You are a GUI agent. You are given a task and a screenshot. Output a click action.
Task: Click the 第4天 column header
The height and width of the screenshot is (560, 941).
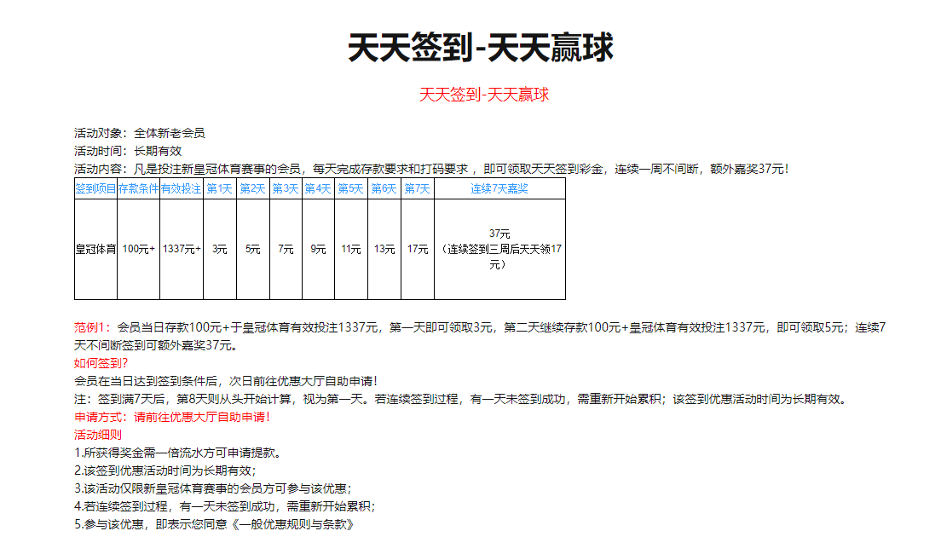(x=318, y=188)
